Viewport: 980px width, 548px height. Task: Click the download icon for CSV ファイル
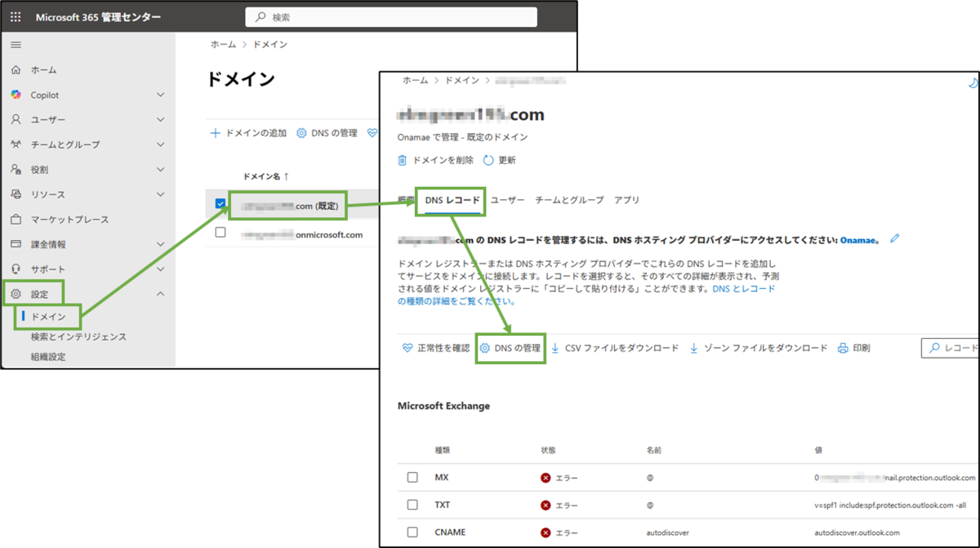[555, 348]
